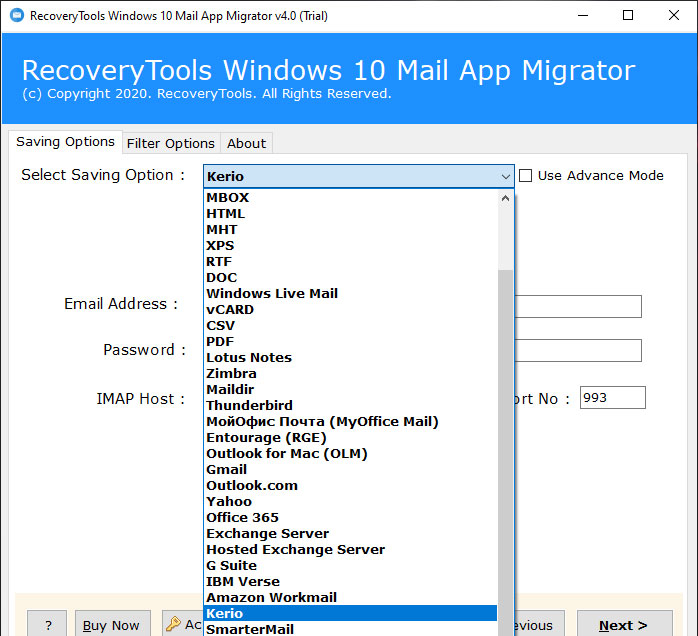Choose MBOX from the saving list
The image size is (698, 636).
[x=351, y=198]
